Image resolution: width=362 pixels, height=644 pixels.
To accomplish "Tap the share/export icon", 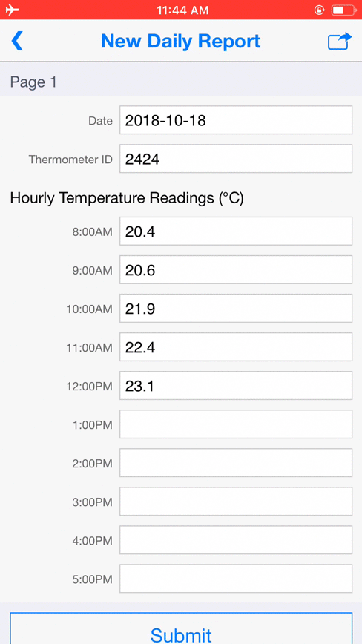I will [340, 41].
